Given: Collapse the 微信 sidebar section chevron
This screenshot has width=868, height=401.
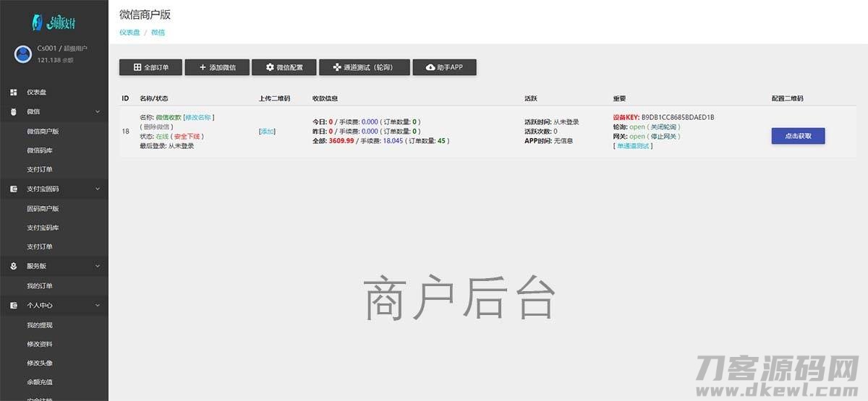Looking at the screenshot, I should [98, 112].
